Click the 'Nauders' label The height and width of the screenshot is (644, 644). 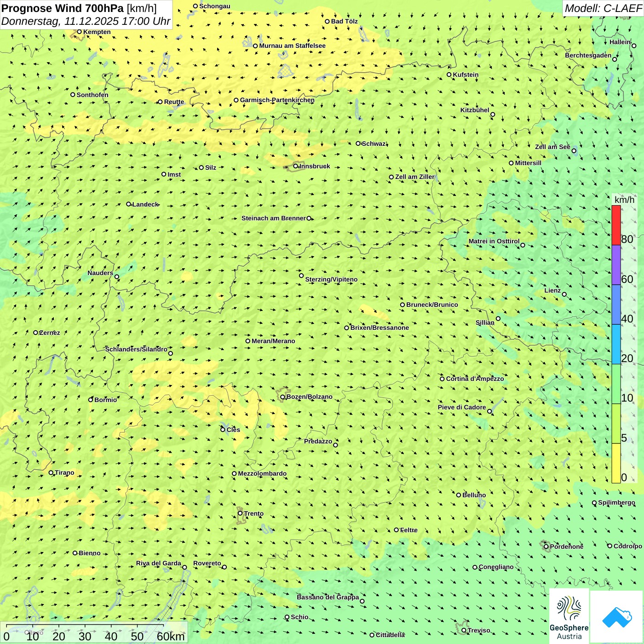tap(100, 273)
